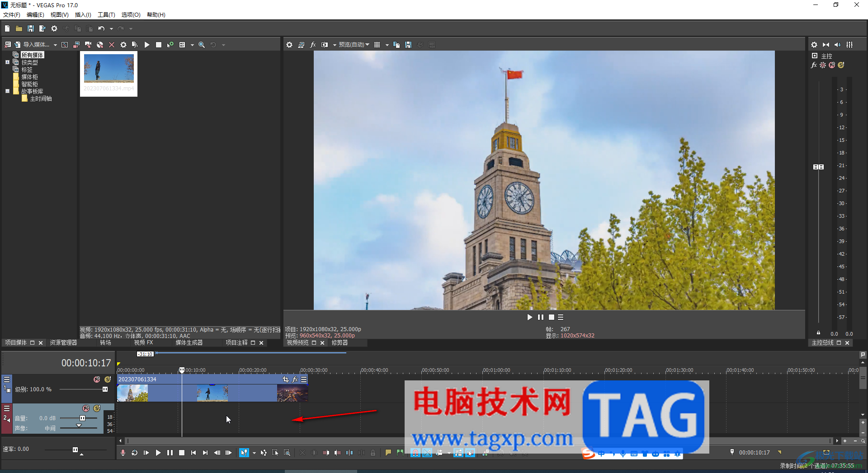Toggle Loop Playback in transport bar

point(135,453)
